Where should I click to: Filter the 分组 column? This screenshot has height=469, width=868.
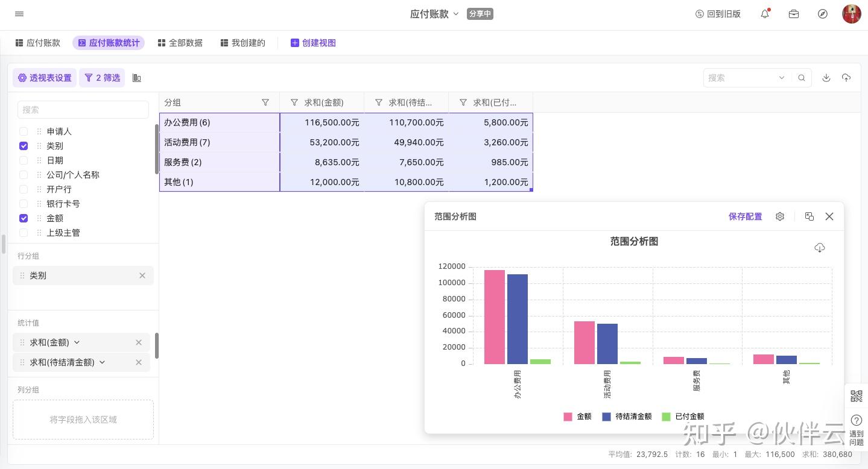pyautogui.click(x=265, y=102)
